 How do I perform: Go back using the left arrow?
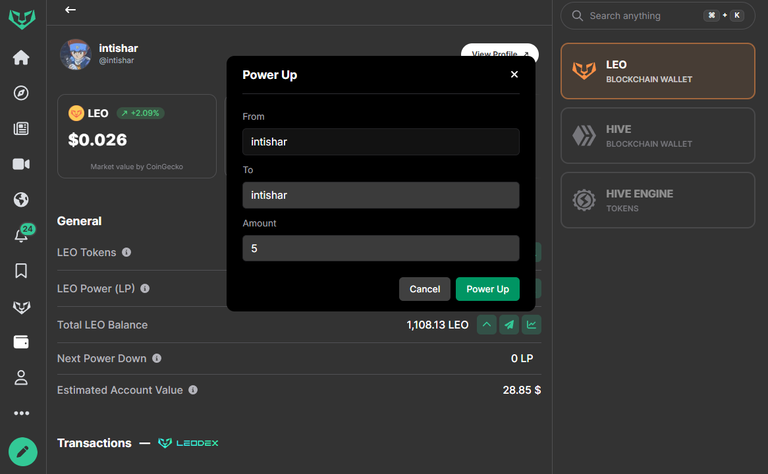[71, 10]
